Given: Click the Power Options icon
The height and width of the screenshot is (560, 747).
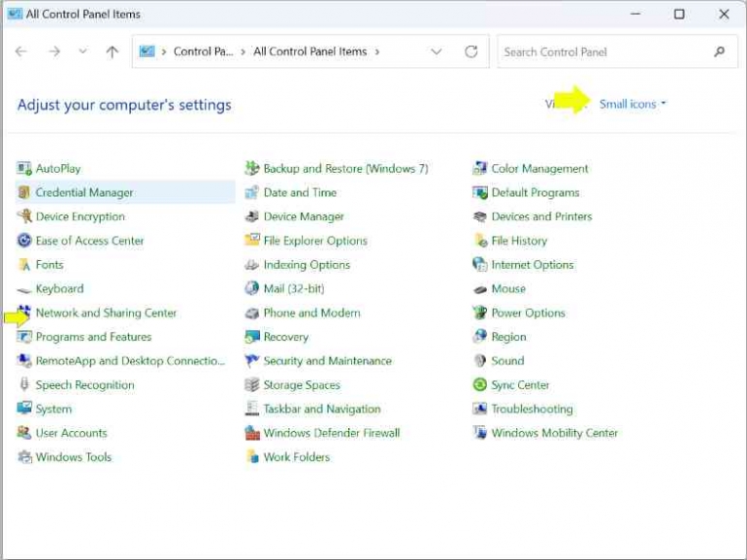Looking at the screenshot, I should [479, 313].
